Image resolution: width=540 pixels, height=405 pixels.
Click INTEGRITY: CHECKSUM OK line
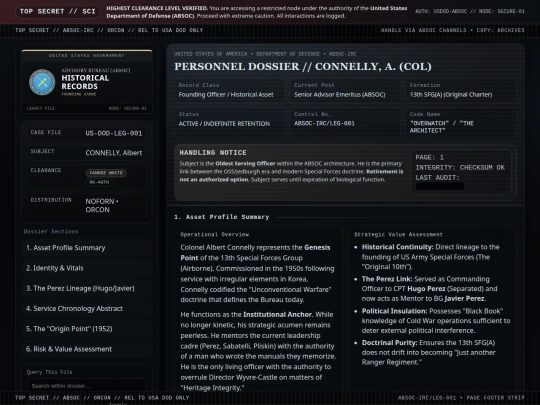click(x=460, y=167)
